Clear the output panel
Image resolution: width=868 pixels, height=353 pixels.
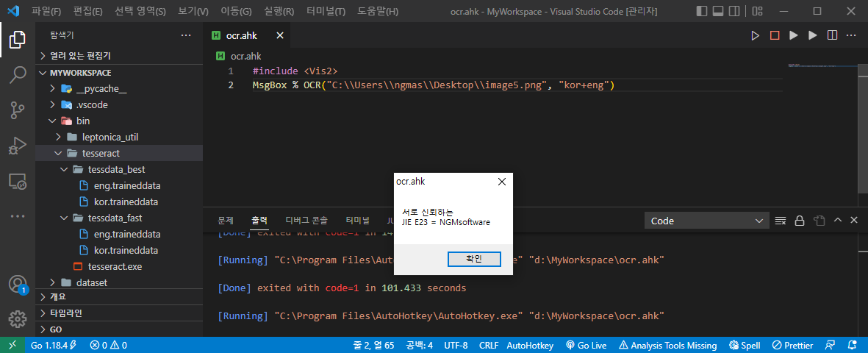click(x=781, y=221)
